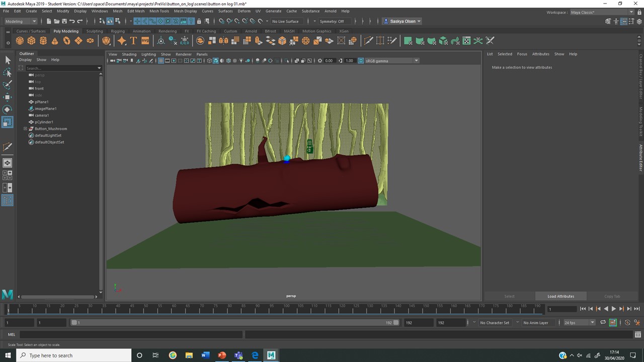Open the Modeling menu set dropdown
Image resolution: width=644 pixels, height=362 pixels.
click(21, 21)
